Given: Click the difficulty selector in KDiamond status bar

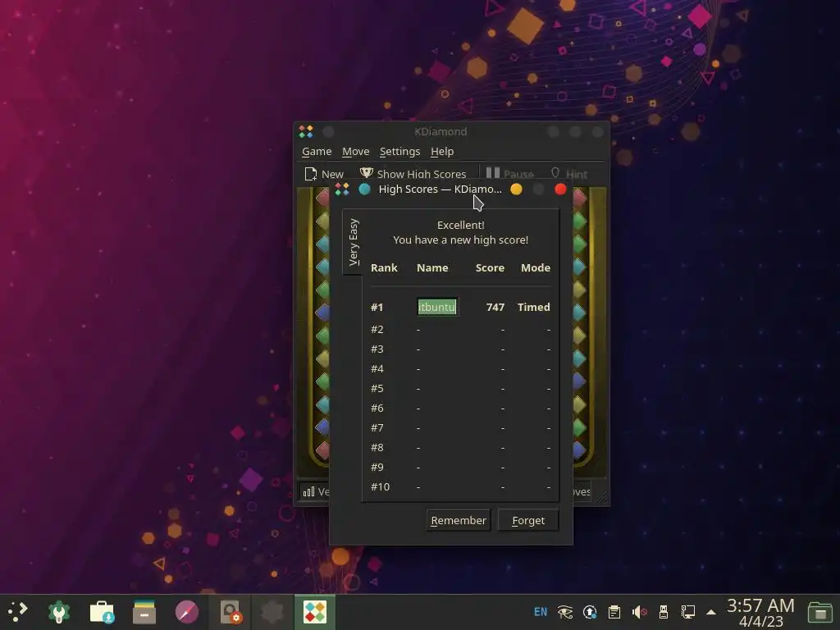Looking at the screenshot, I should point(316,491).
